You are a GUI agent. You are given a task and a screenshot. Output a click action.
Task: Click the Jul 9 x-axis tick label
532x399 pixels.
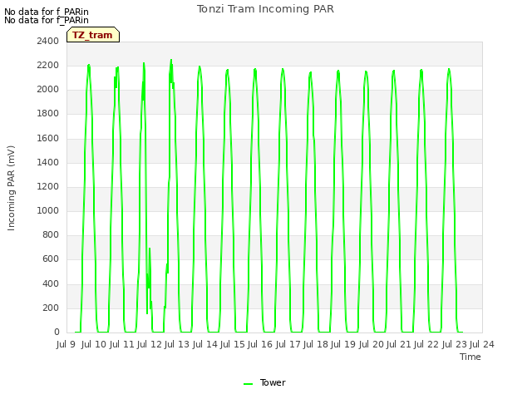click(x=66, y=344)
